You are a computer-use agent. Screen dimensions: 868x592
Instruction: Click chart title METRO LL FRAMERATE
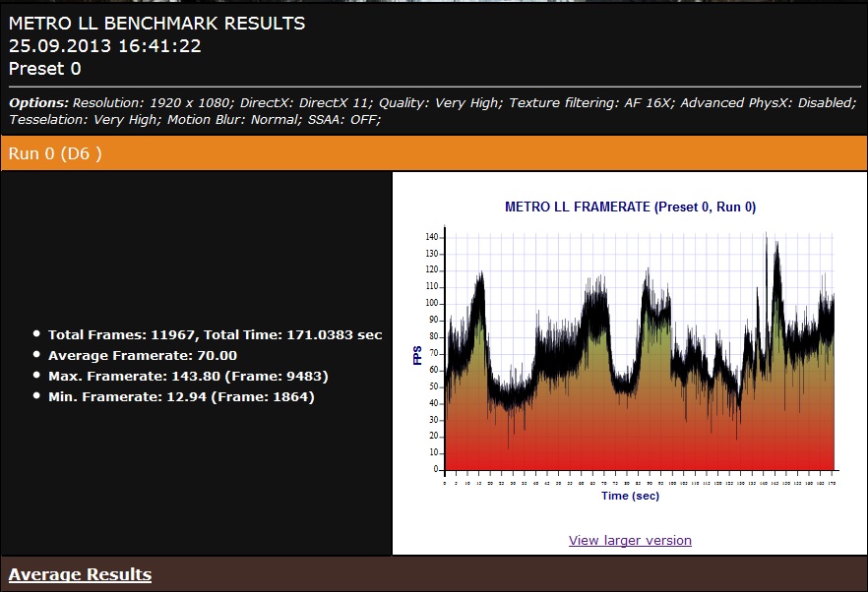630,207
